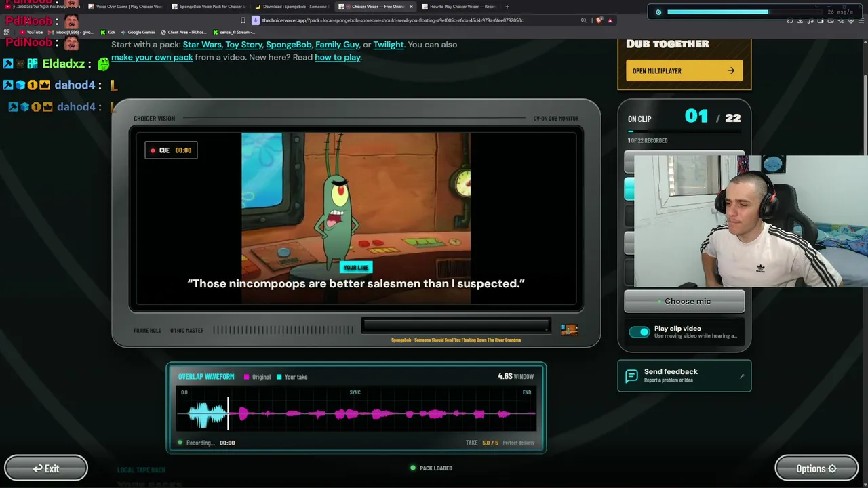This screenshot has width=868, height=488.
Task: Click the green Recording status dot
Action: pyautogui.click(x=180, y=443)
